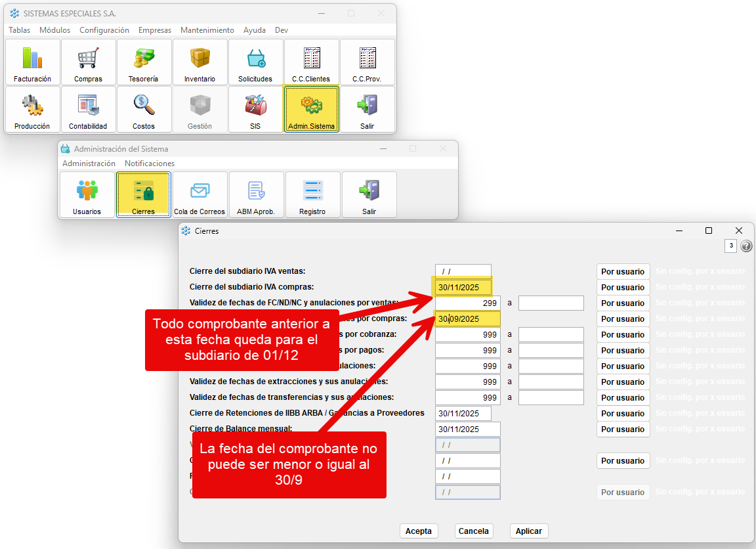This screenshot has height=549, width=756.
Task: Open Usuarios in Administración del Sistema
Action: 87,195
